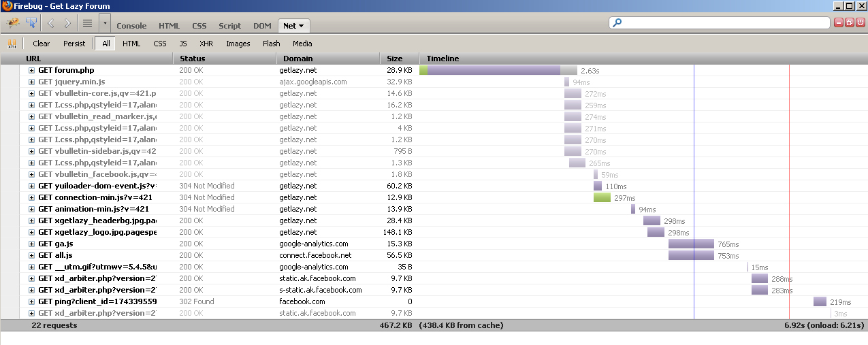Switch to the Console tab
This screenshot has width=868, height=345.
pyautogui.click(x=131, y=26)
